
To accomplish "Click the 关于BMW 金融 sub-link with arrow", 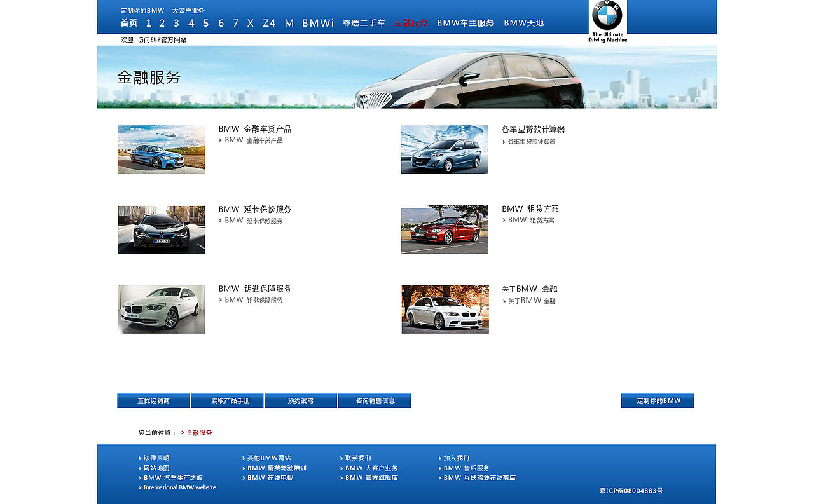I will tap(529, 301).
